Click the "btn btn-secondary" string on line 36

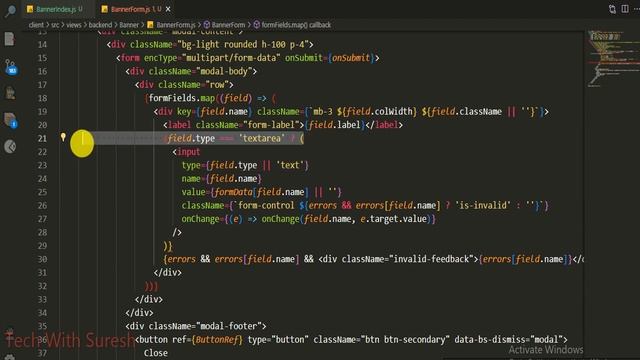point(404,340)
